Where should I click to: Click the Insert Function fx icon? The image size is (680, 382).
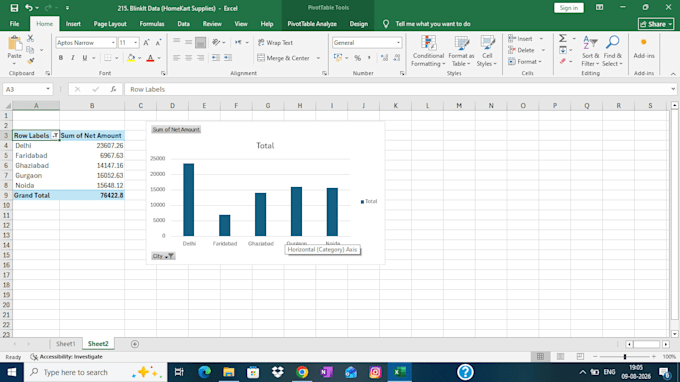click(113, 89)
